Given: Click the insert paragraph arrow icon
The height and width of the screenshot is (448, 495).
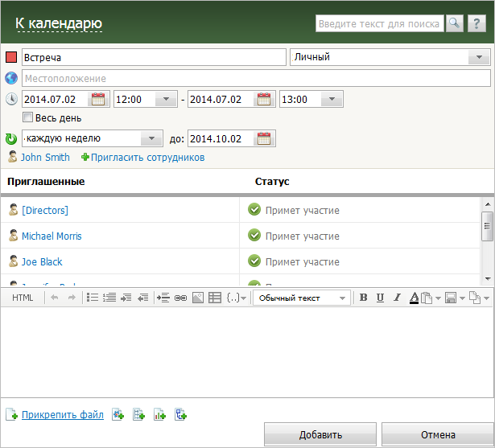Looking at the screenshot, I should coord(163,298).
